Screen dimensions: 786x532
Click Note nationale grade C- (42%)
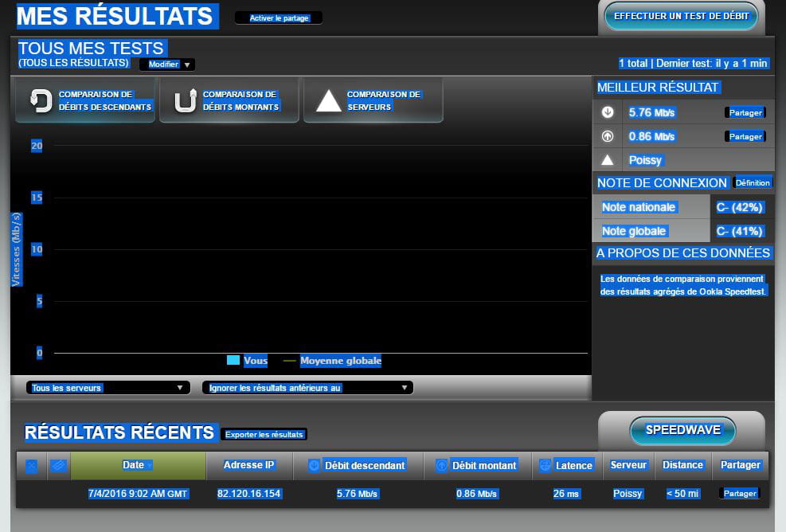(739, 207)
